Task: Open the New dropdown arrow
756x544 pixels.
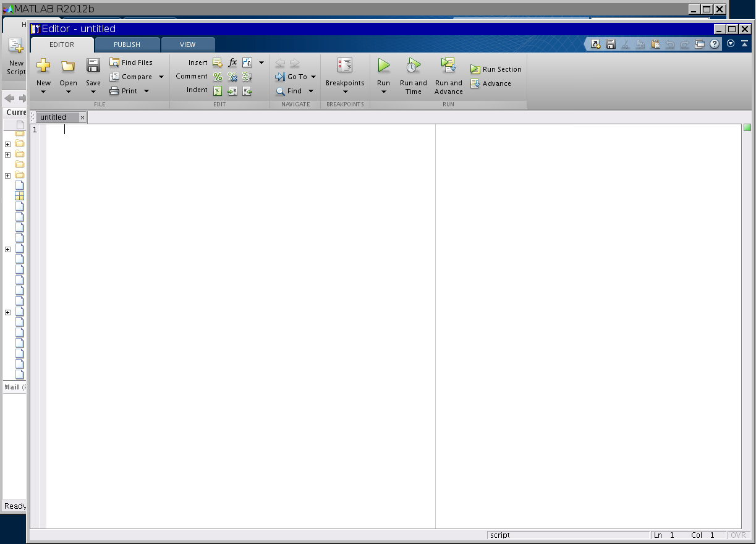Action: [x=43, y=92]
